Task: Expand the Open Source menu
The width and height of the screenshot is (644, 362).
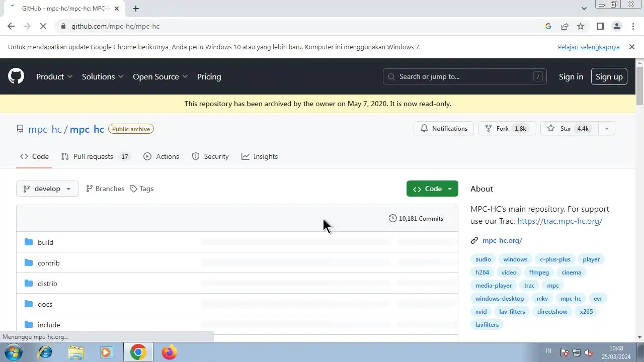Action: (160, 76)
